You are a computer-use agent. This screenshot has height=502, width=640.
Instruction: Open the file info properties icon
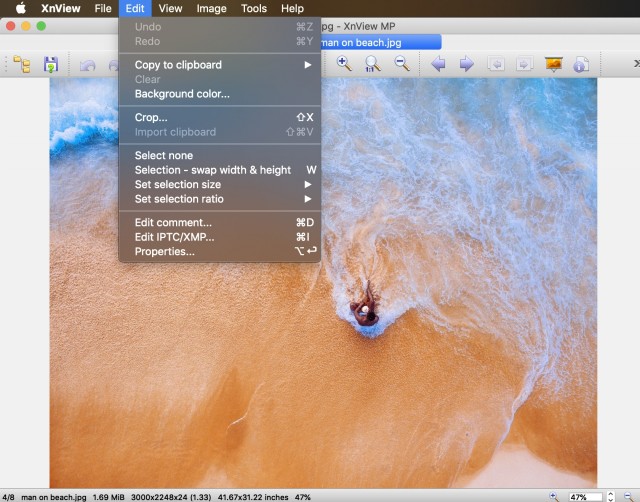coord(581,64)
